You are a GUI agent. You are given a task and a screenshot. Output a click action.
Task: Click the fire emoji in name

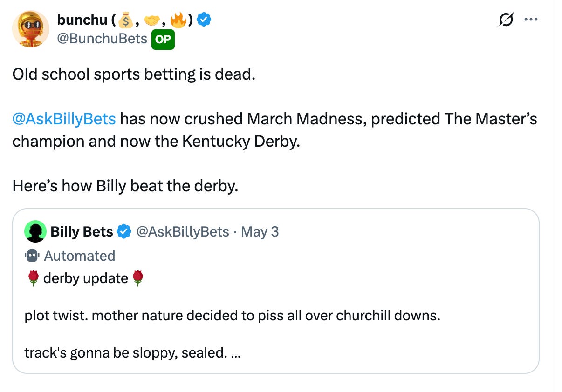tap(178, 20)
